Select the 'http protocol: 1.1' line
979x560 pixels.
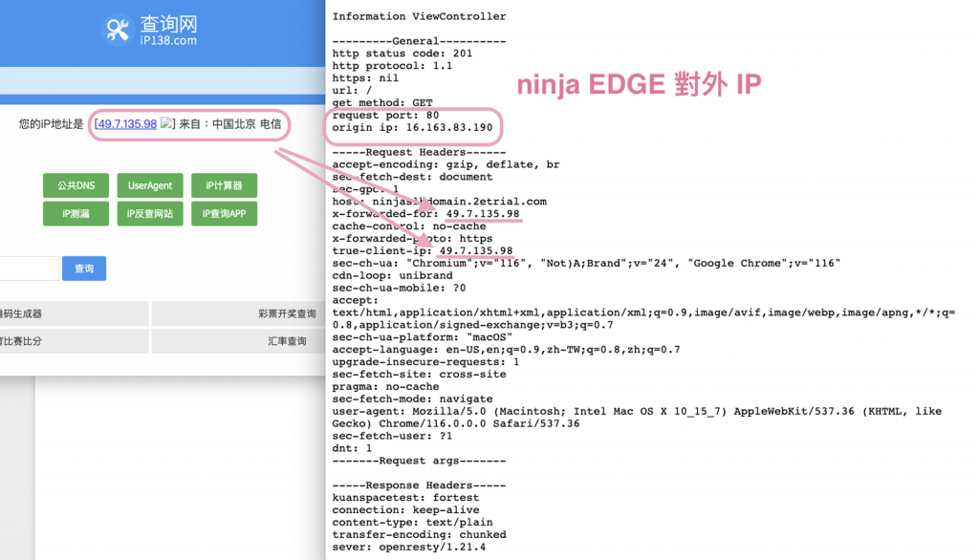[392, 66]
